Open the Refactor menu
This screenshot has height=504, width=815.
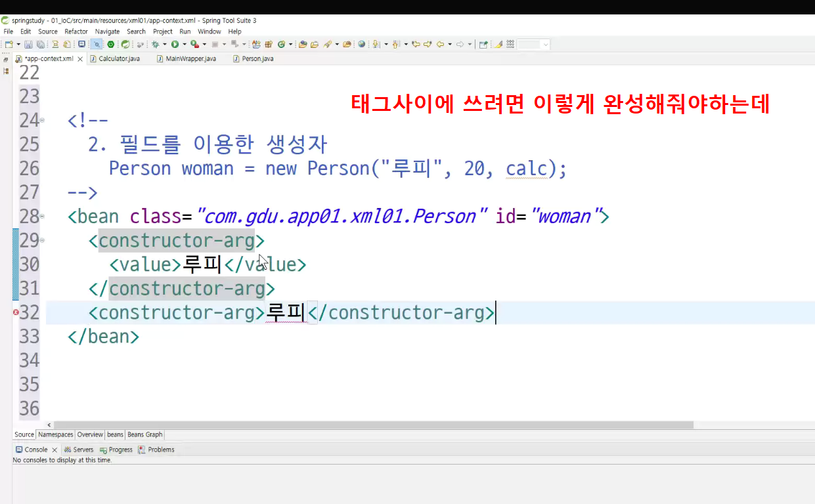76,31
